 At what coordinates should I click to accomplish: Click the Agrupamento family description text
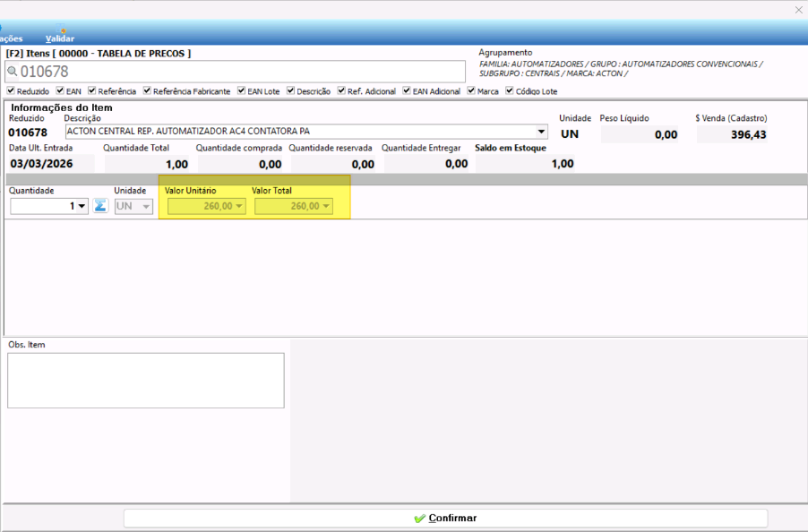coord(621,68)
